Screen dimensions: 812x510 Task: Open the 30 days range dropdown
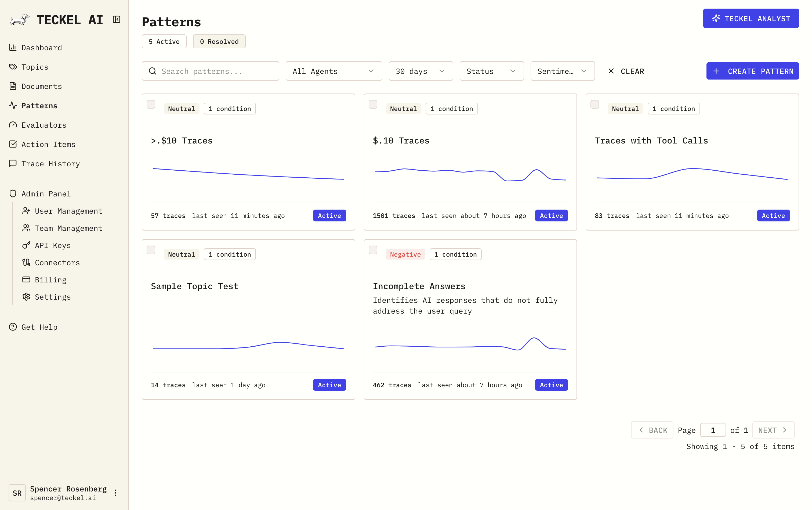tap(420, 71)
